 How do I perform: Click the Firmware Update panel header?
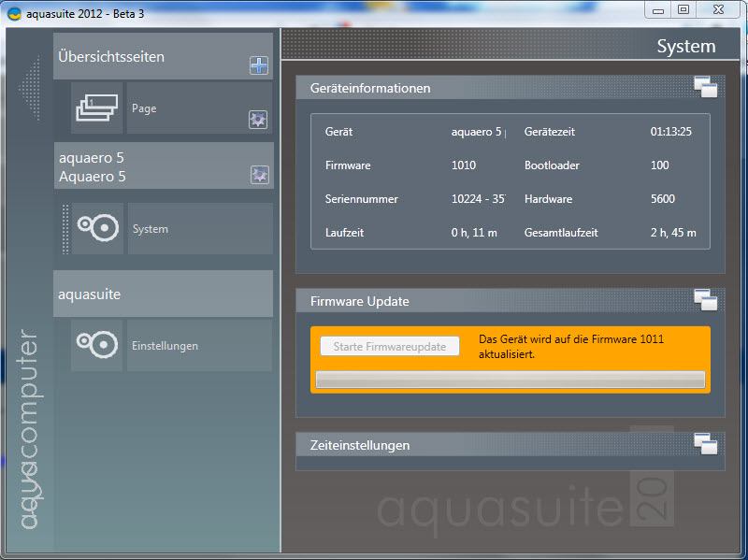pyautogui.click(x=511, y=301)
